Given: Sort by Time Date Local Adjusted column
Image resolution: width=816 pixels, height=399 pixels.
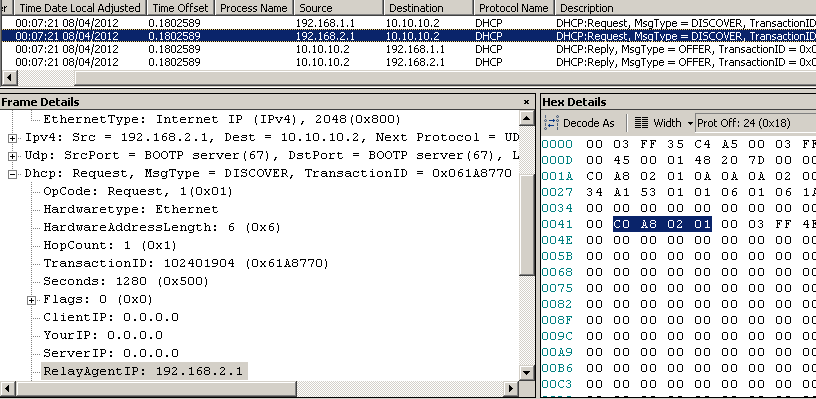Looking at the screenshot, I should 80,8.
